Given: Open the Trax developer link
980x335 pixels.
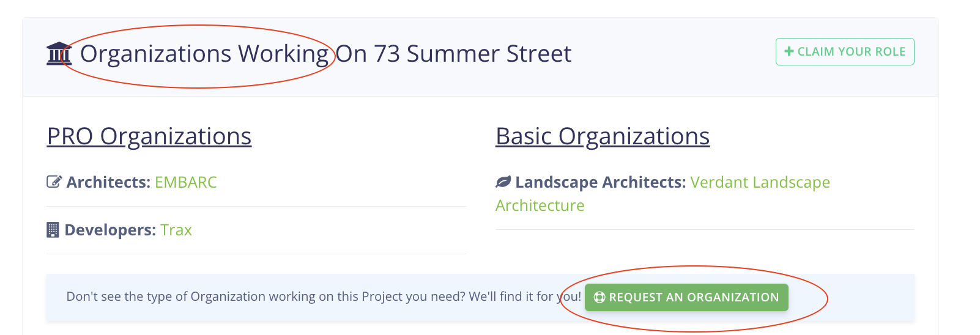Looking at the screenshot, I should click(x=176, y=230).
